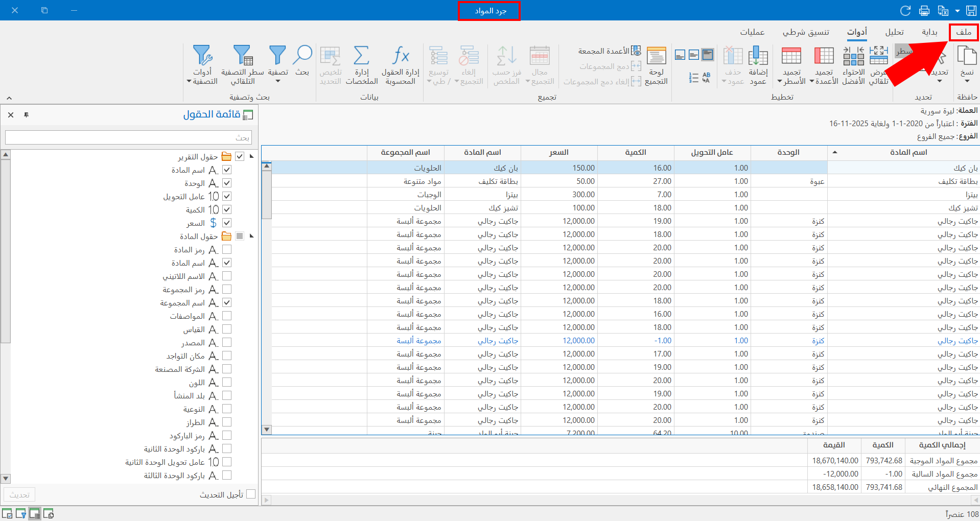Open calculated fields manager (fx) icon
The image size is (980, 521).
pyautogui.click(x=401, y=55)
